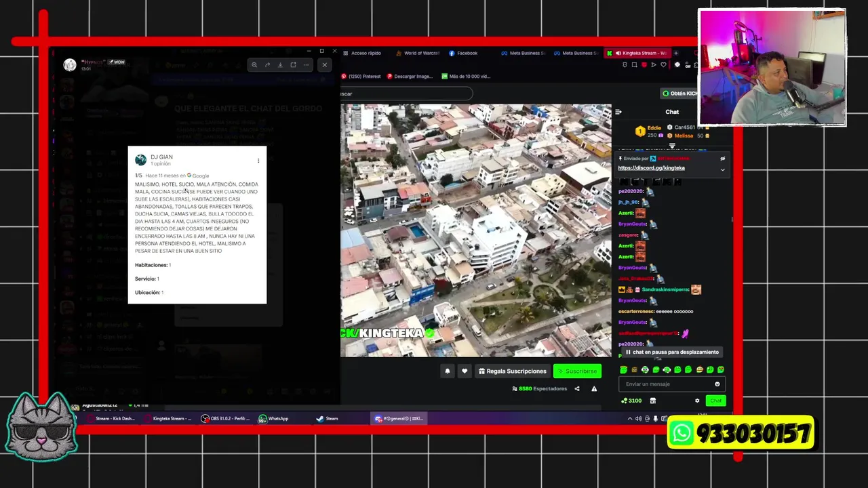The width and height of the screenshot is (868, 488).
Task: Open the Acceso rápido browser tab
Action: coord(362,53)
